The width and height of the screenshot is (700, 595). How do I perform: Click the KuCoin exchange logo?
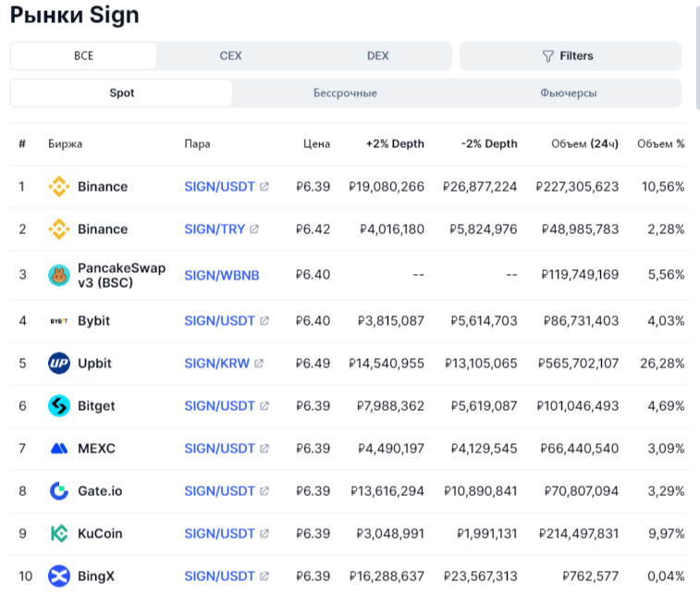tap(59, 534)
